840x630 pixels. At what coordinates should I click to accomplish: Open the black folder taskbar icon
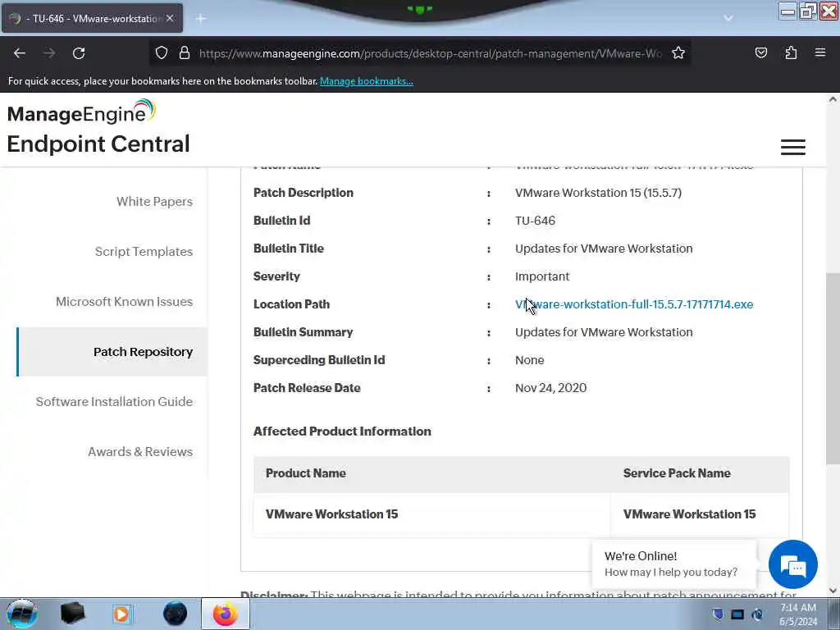72,614
